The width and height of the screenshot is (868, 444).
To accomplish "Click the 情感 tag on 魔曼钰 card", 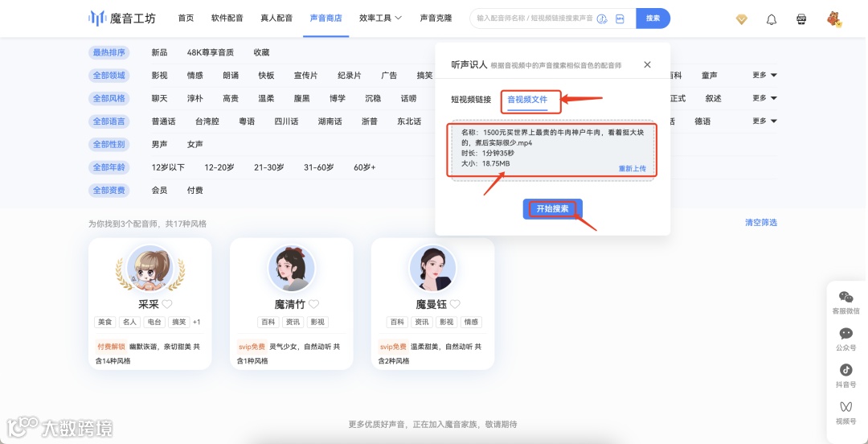I will click(472, 322).
